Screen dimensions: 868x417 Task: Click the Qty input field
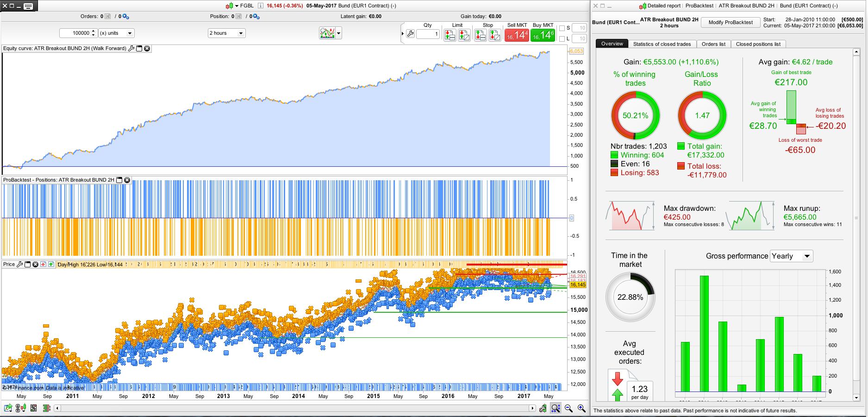tap(428, 34)
